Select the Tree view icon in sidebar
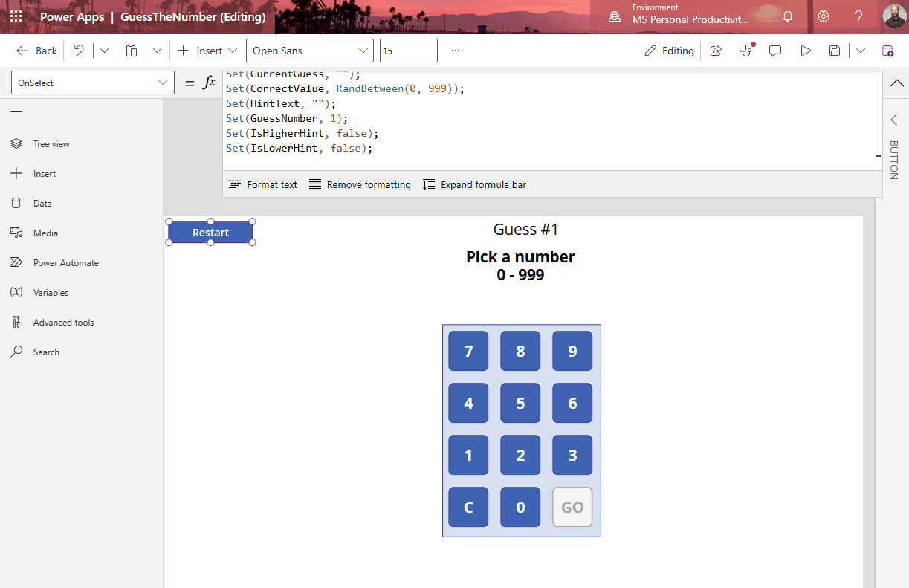This screenshot has height=588, width=909. coord(16,143)
